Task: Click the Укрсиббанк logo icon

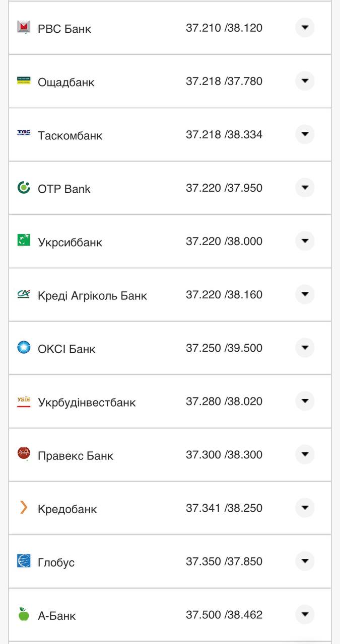Action: (24, 241)
